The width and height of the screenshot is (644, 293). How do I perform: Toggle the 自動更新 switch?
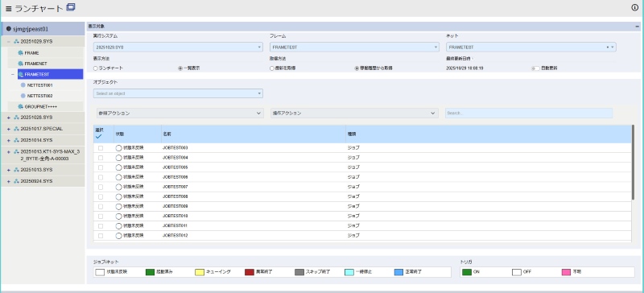coord(535,68)
